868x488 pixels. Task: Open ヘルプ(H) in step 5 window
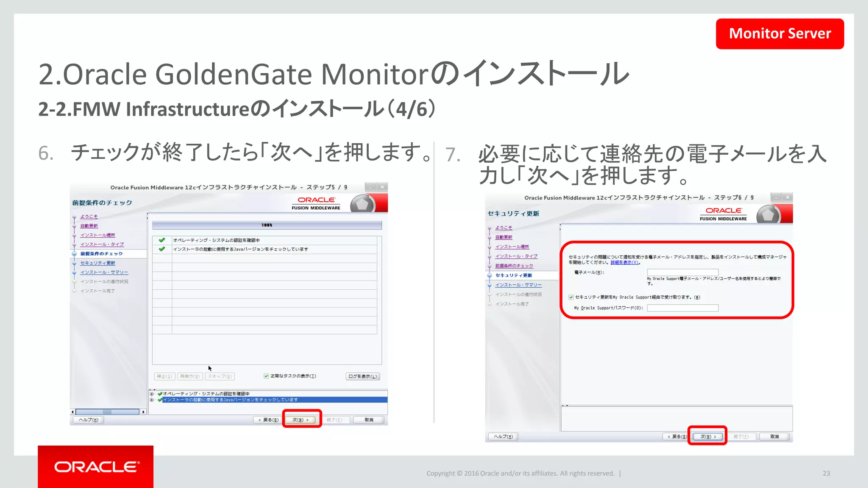[x=89, y=420]
